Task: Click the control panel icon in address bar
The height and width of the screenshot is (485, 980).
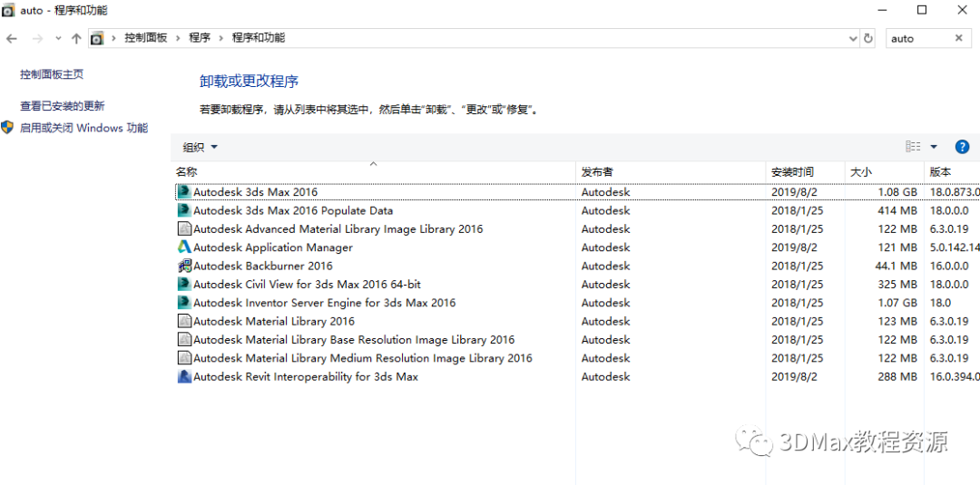Action: pos(97,39)
